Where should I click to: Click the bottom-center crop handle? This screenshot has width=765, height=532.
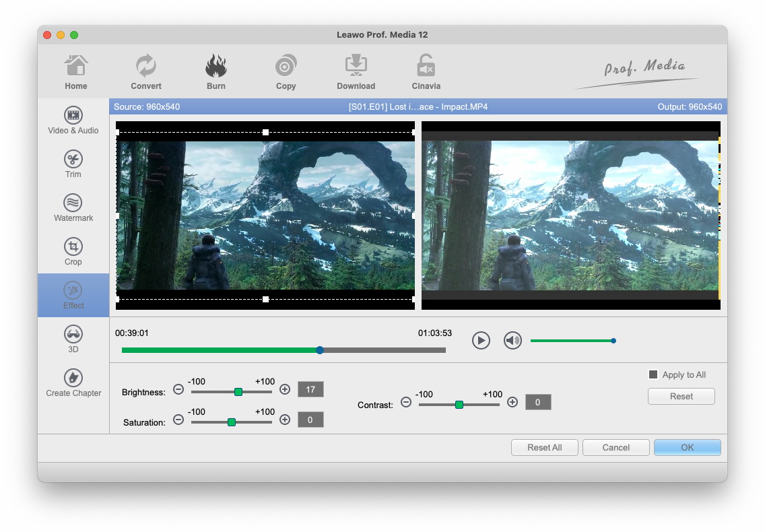tap(265, 299)
